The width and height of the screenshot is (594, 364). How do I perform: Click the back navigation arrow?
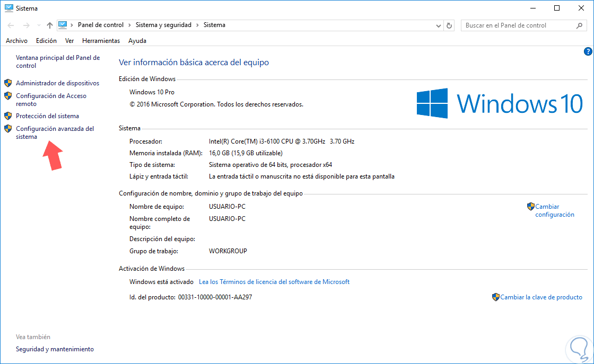tap(11, 25)
